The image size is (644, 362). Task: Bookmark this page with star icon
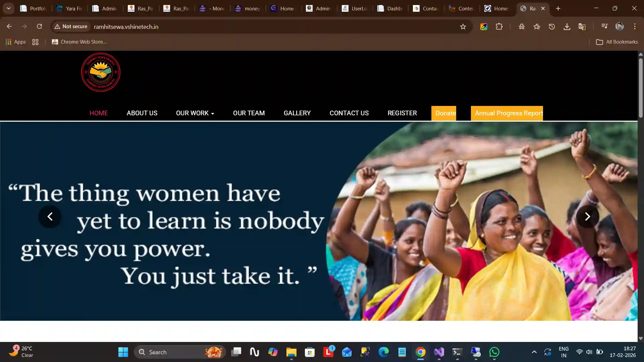tap(463, 26)
